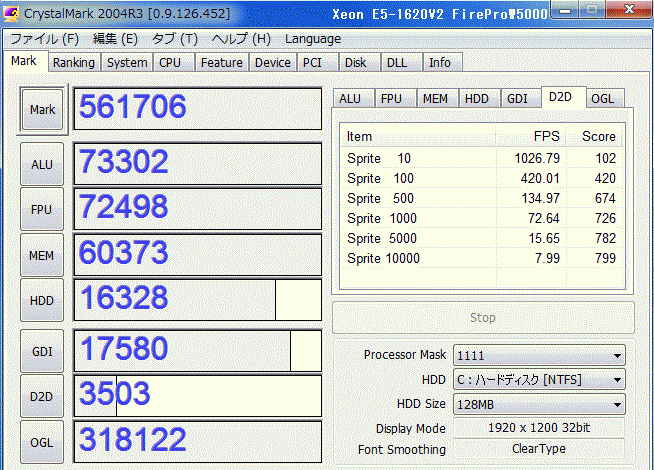Click D2D score 3503 progress bar
This screenshot has height=470, width=654.
coord(198,396)
